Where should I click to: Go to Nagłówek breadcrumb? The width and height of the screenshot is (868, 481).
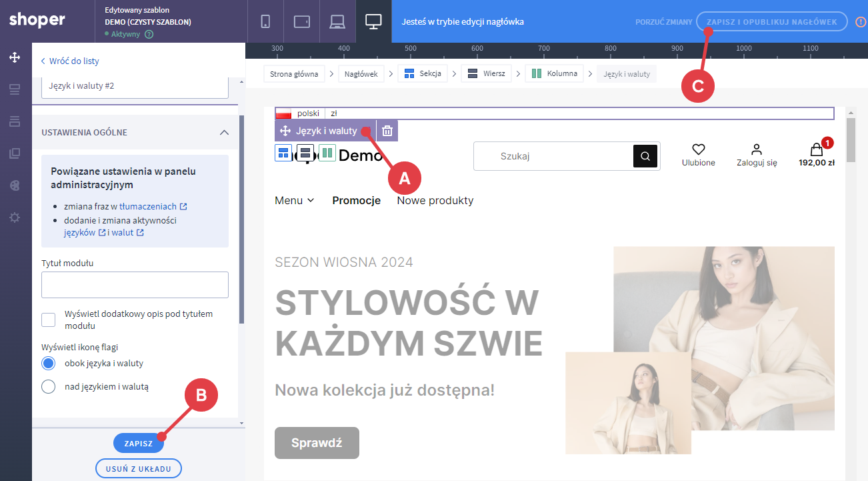point(361,74)
